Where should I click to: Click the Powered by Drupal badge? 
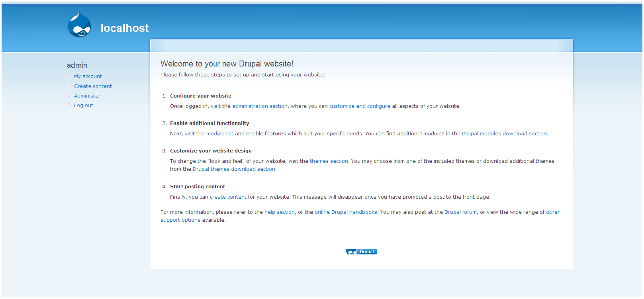point(362,252)
